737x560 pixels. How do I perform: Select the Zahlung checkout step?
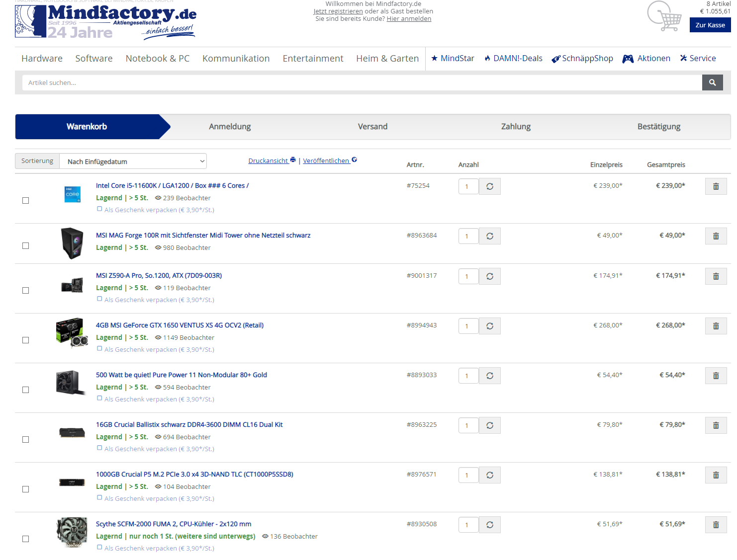(516, 127)
